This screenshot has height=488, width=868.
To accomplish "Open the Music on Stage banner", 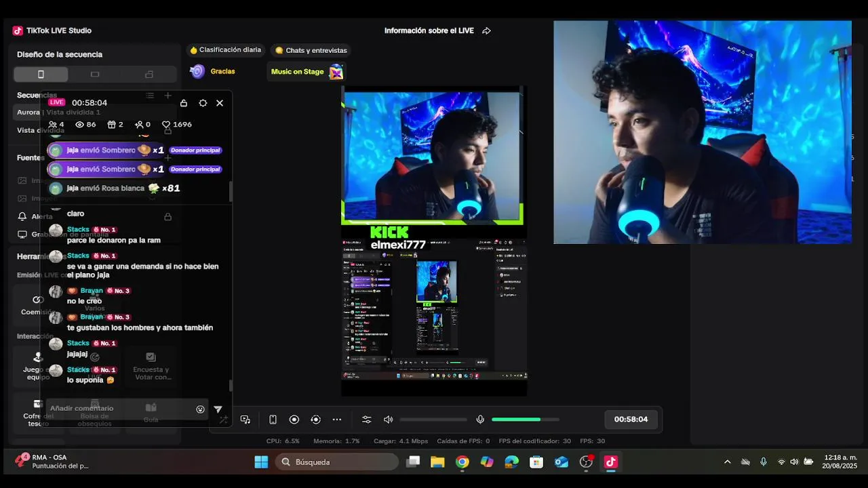I will coord(307,71).
